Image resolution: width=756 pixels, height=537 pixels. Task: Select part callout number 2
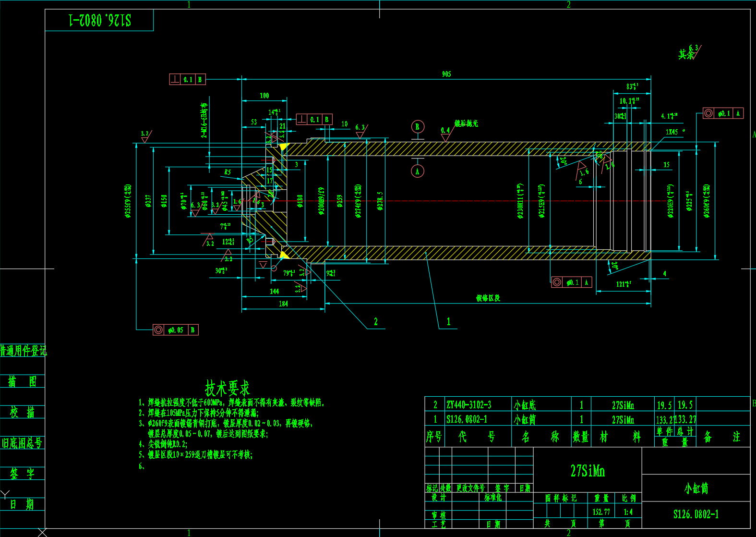pos(376,322)
